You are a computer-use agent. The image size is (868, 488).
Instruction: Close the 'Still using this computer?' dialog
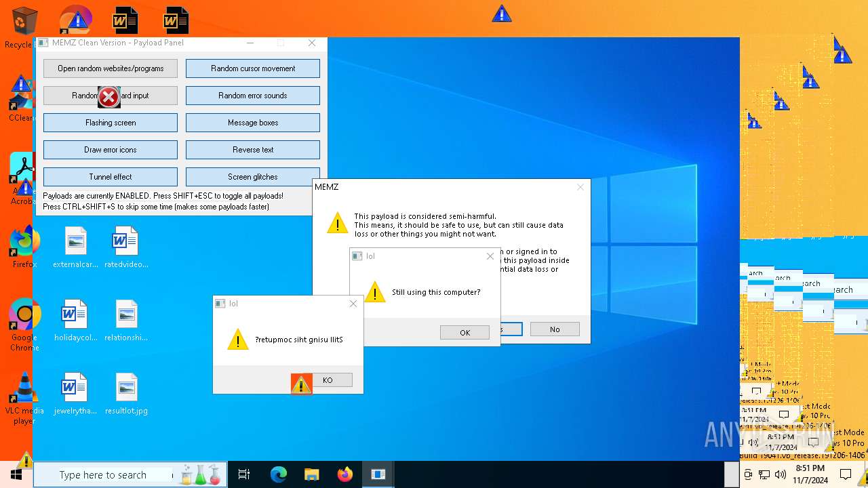click(x=490, y=256)
